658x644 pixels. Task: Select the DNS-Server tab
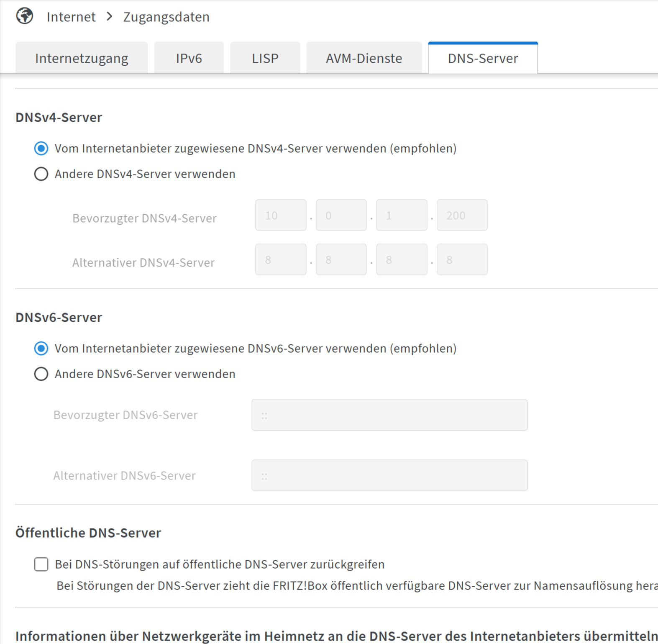coord(483,58)
